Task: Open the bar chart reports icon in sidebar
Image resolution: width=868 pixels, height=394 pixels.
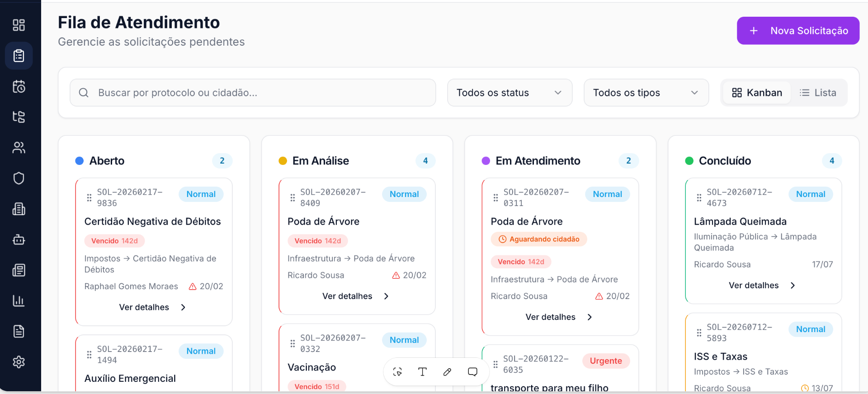Action: click(19, 300)
